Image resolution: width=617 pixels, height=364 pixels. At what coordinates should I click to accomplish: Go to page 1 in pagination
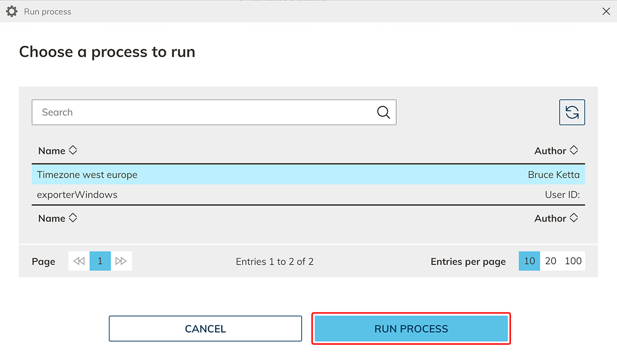coord(100,261)
